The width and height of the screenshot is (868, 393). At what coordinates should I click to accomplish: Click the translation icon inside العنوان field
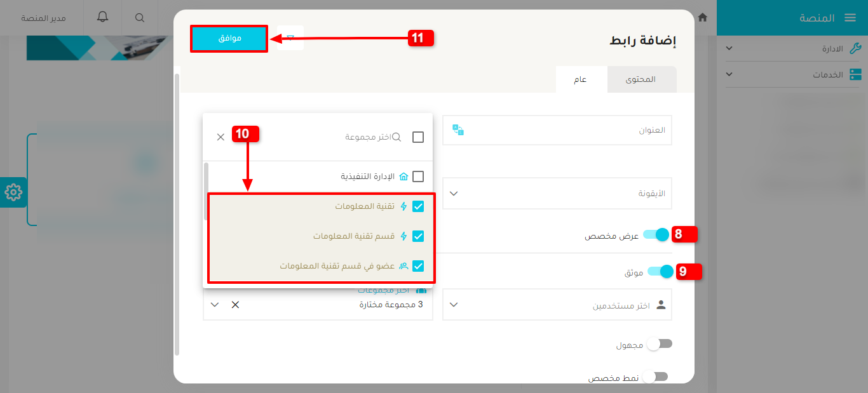(x=458, y=130)
